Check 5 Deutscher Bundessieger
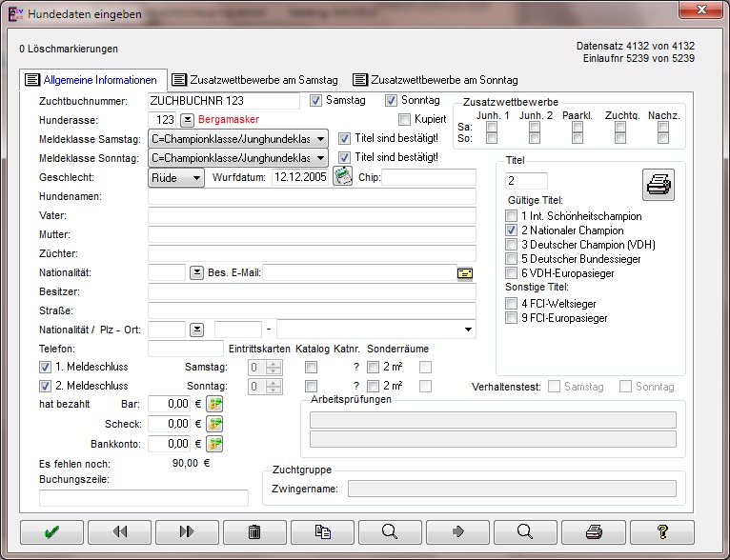730x560 pixels. pyautogui.click(x=511, y=259)
